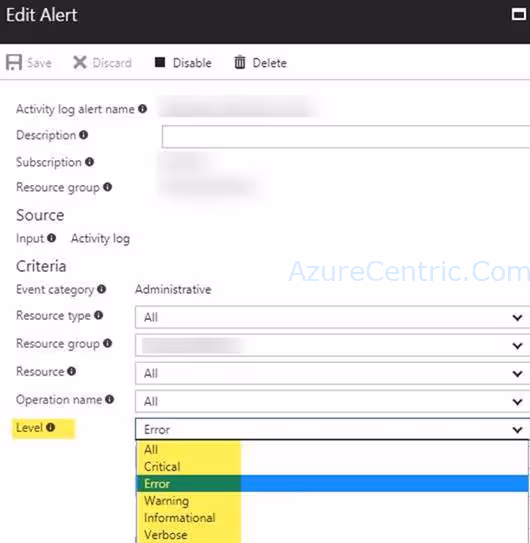
Task: Show info tooltip for Input
Action: point(51,238)
